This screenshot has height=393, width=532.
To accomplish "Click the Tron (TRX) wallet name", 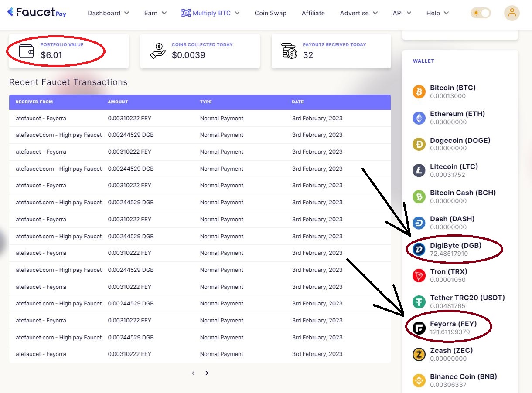I will coord(449,271).
